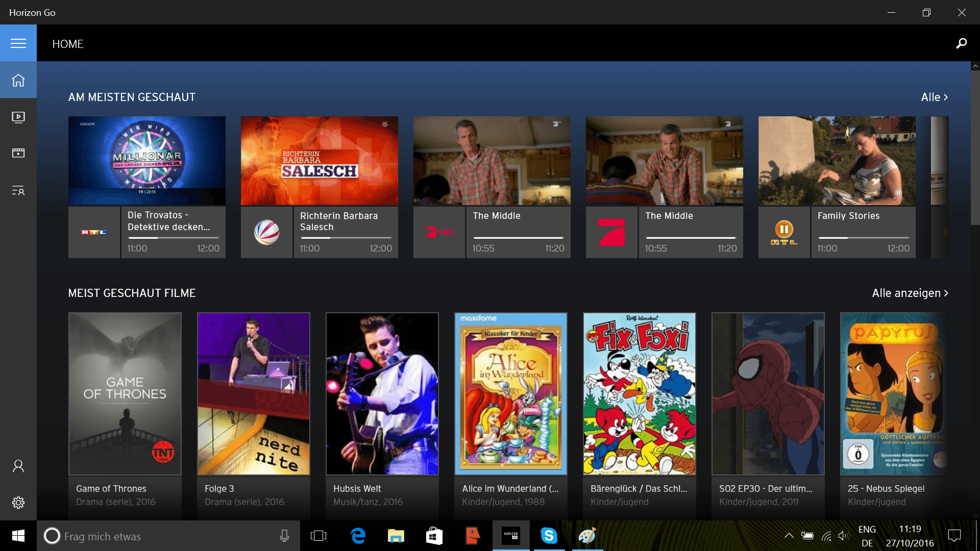Click the Home sidebar icon
This screenshot has height=551, width=980.
(x=18, y=80)
